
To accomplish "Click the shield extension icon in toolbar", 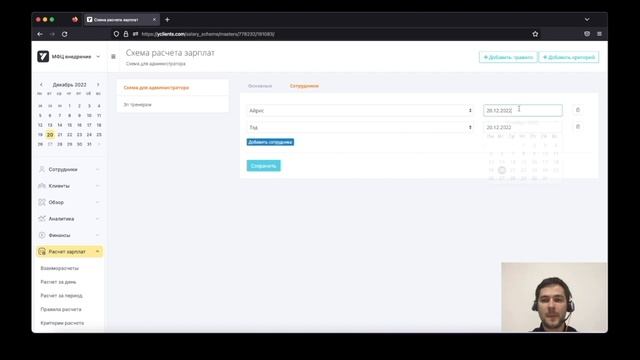I will 587,34.
